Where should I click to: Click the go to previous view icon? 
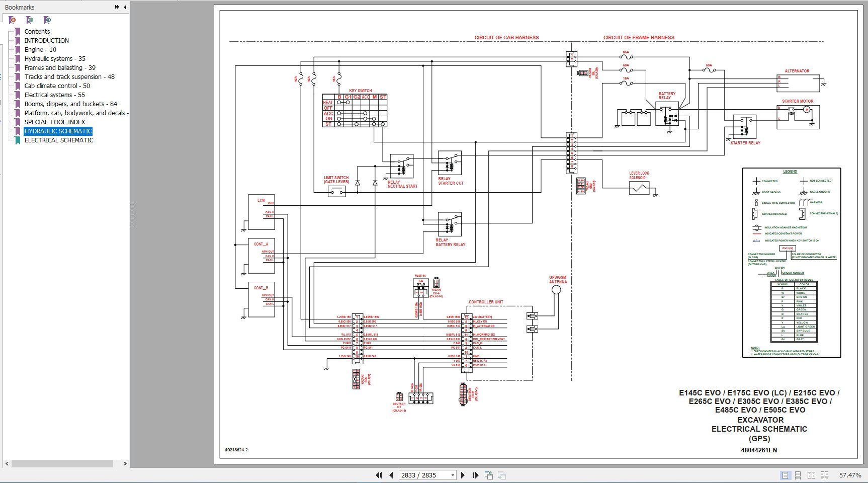(488, 475)
